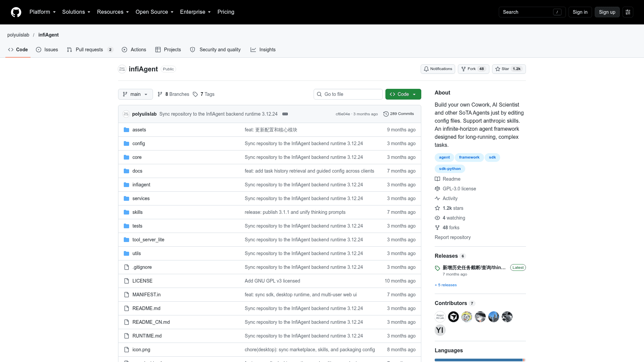This screenshot has width=644, height=362.
Task: Click the PolyU IIS Lab contributor avatar
Action: click(x=440, y=317)
